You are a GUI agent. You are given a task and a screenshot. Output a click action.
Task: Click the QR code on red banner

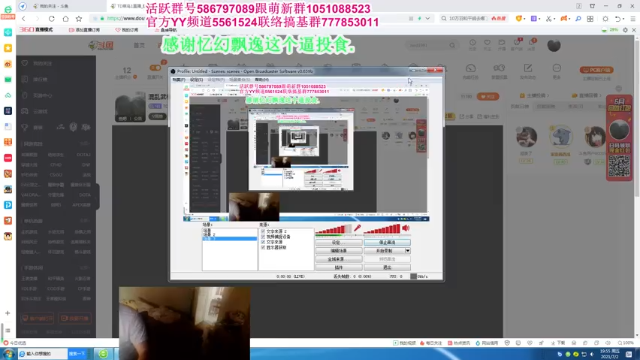click(619, 166)
